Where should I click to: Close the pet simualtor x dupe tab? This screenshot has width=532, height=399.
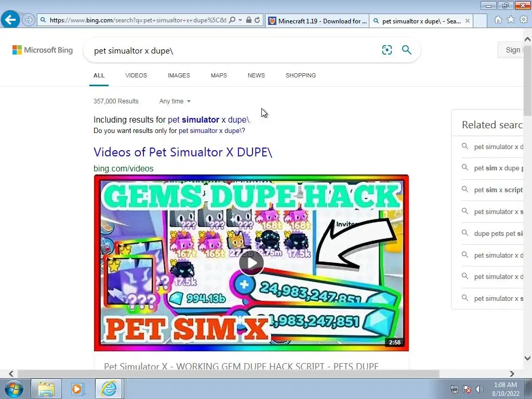[468, 21]
